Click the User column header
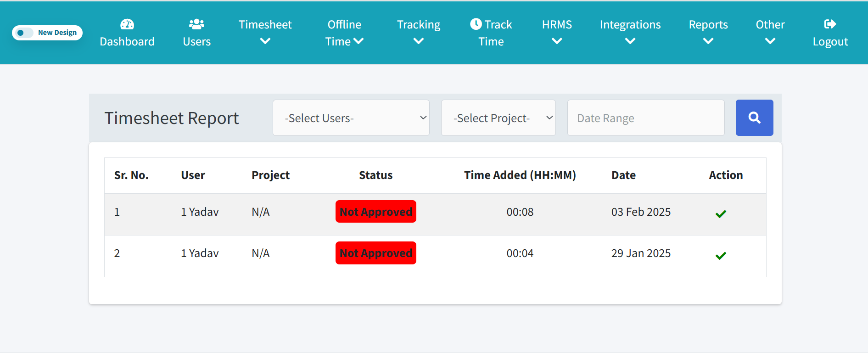The image size is (868, 353). tap(193, 175)
